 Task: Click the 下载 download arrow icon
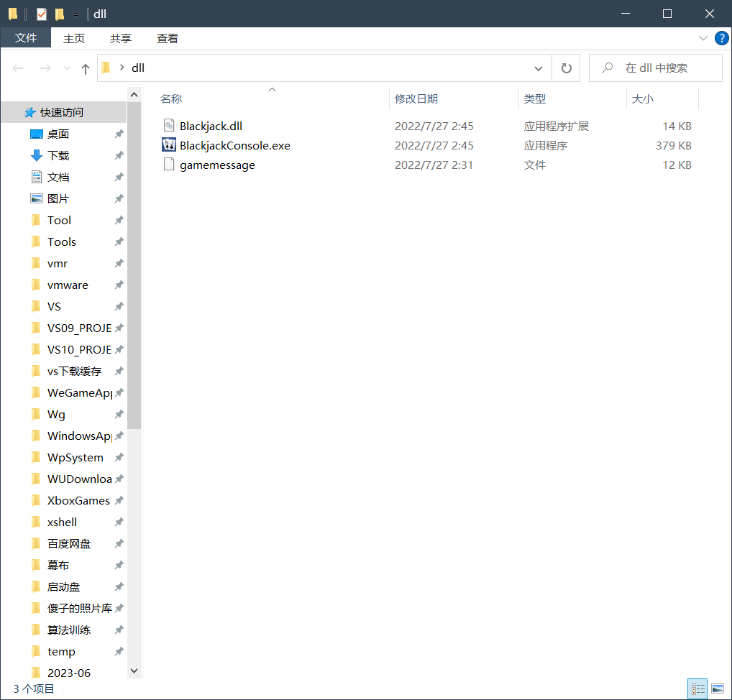click(37, 155)
